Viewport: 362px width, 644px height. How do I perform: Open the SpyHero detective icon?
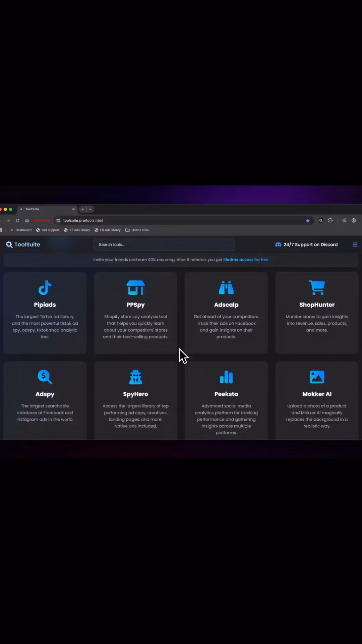[135, 377]
